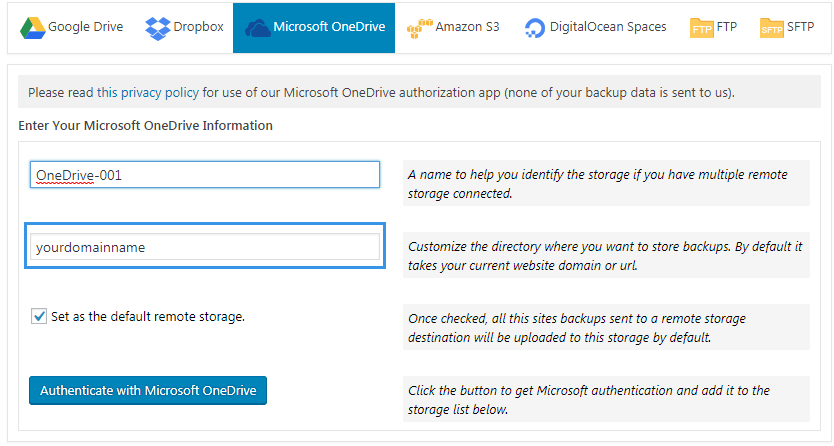Click Authenticate with Microsoft OneDrive button
This screenshot has height=446, width=834.
pyautogui.click(x=148, y=391)
